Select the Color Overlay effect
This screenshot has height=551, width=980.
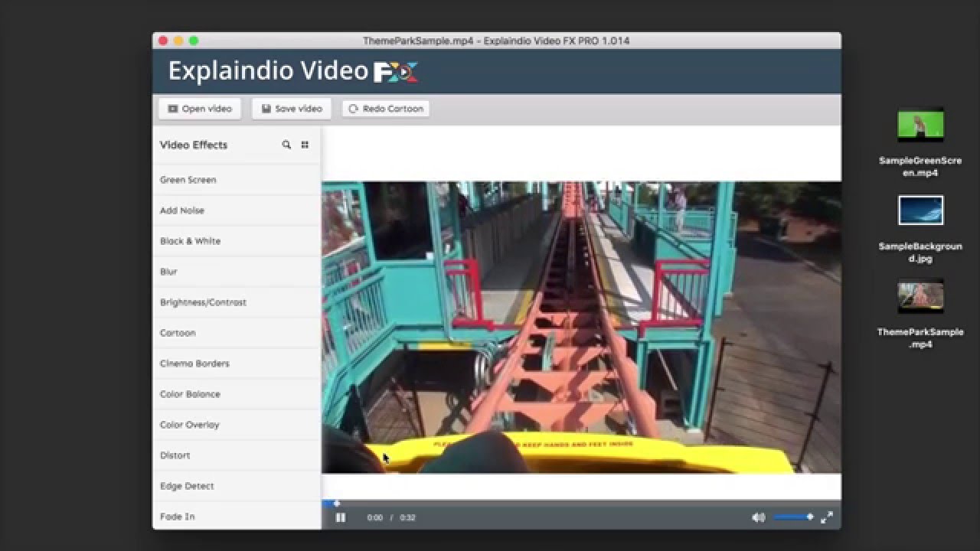click(237, 425)
